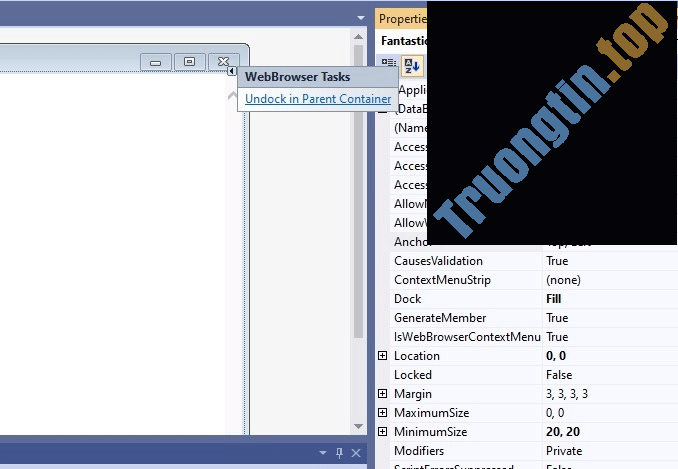Viewport: 678px width, 469px height.
Task: Close the bottom docked panel
Action: tap(356, 453)
